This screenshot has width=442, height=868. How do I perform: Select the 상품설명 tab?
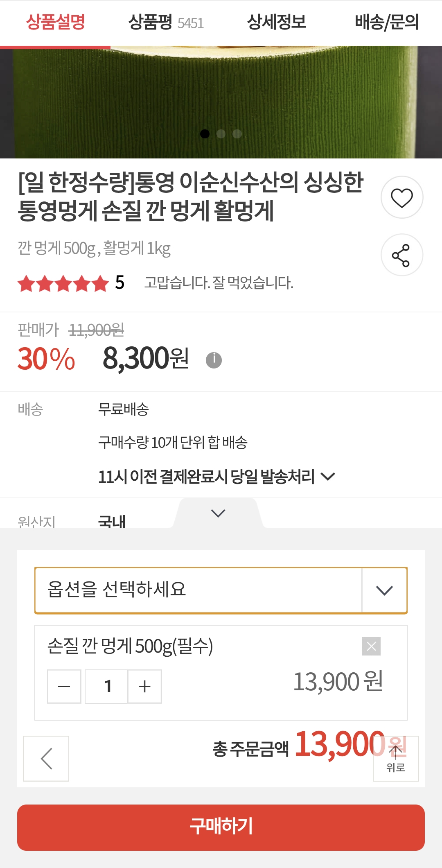(56, 23)
